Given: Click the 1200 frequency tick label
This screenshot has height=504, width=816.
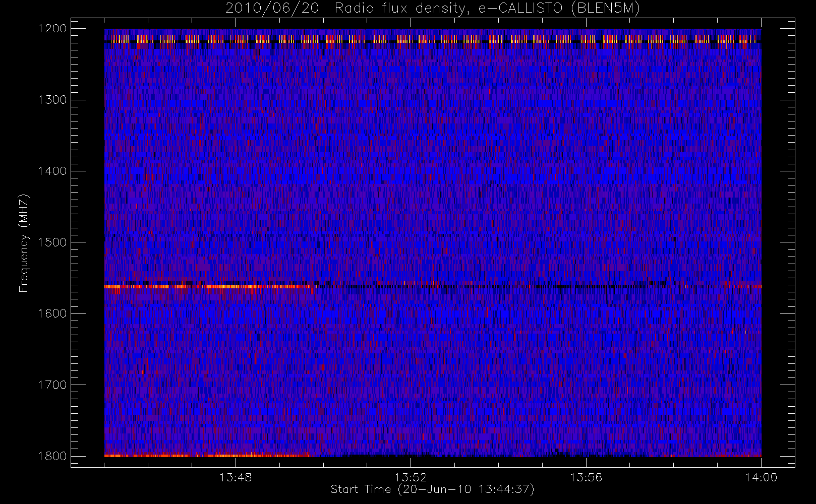Looking at the screenshot, I should [52, 29].
